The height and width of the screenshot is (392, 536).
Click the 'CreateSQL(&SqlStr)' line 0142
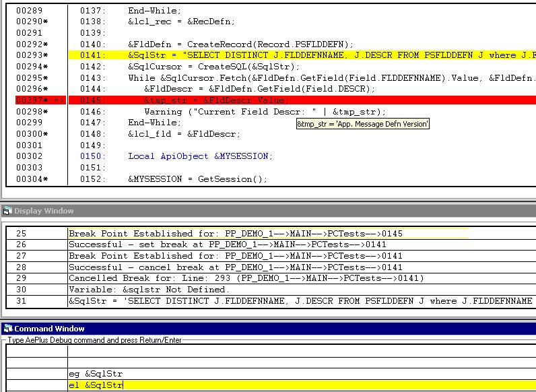point(215,67)
